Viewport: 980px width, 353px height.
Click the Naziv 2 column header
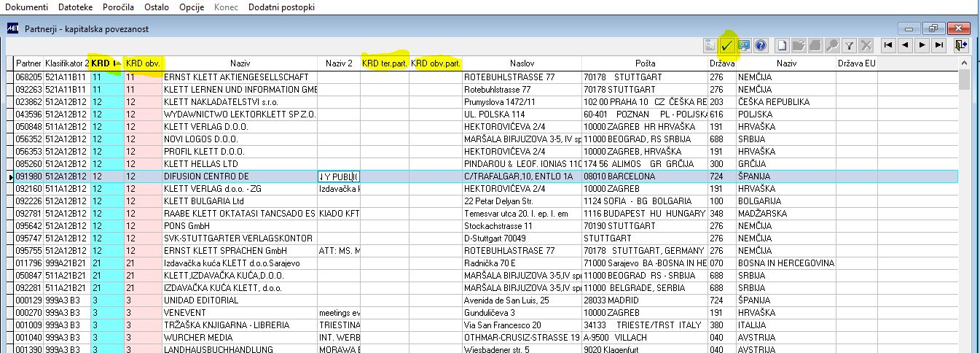pos(339,63)
